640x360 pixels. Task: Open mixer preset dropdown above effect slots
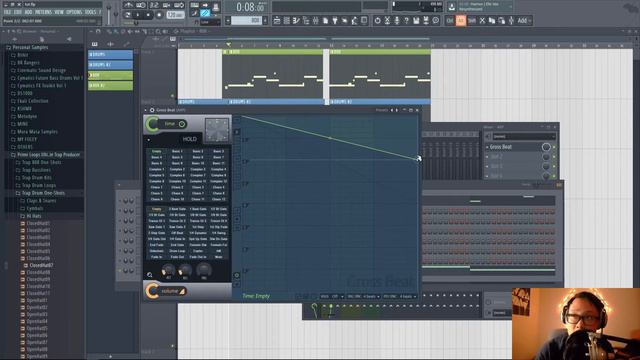click(x=524, y=137)
